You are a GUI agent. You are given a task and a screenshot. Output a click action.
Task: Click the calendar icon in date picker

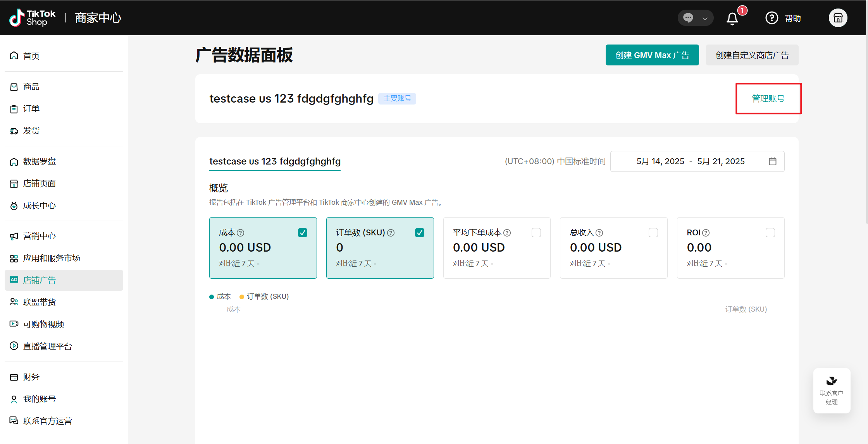(772, 161)
